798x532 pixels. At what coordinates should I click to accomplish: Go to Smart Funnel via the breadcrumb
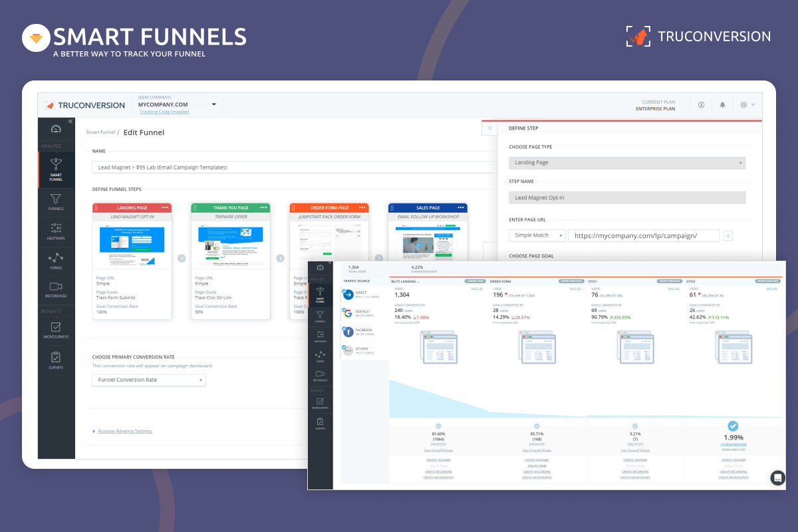[x=100, y=132]
